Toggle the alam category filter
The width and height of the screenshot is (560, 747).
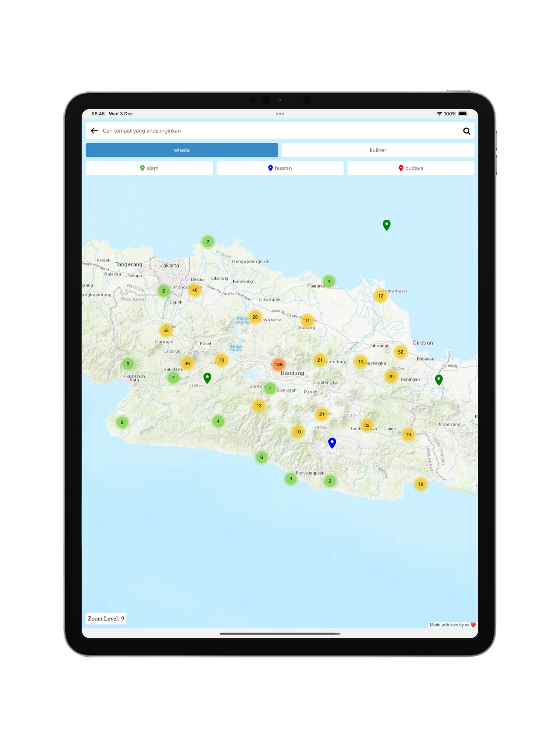[149, 168]
